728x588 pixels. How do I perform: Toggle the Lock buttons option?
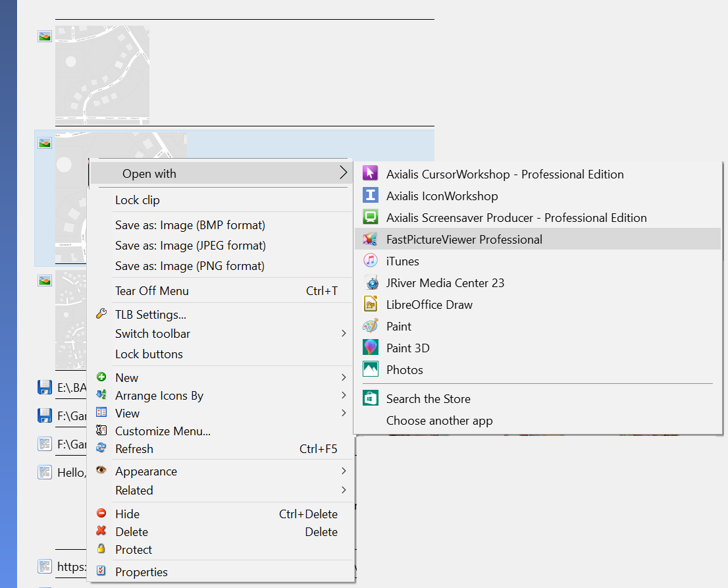point(149,354)
